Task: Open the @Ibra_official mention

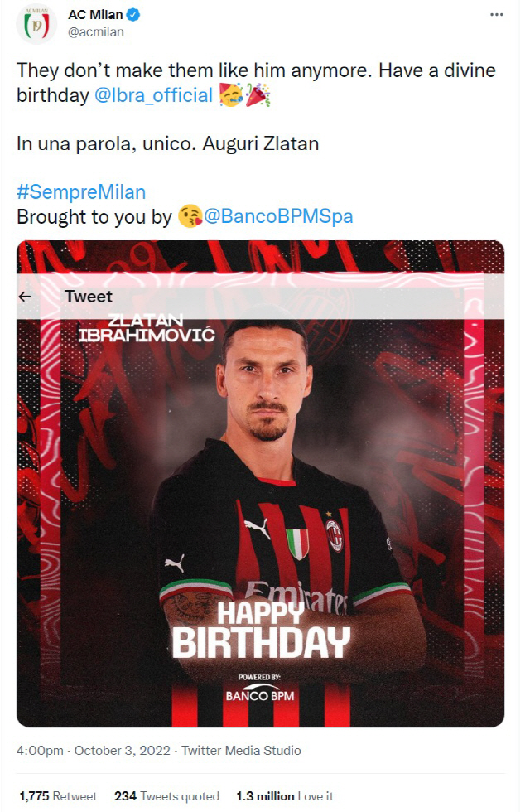Action: click(153, 95)
